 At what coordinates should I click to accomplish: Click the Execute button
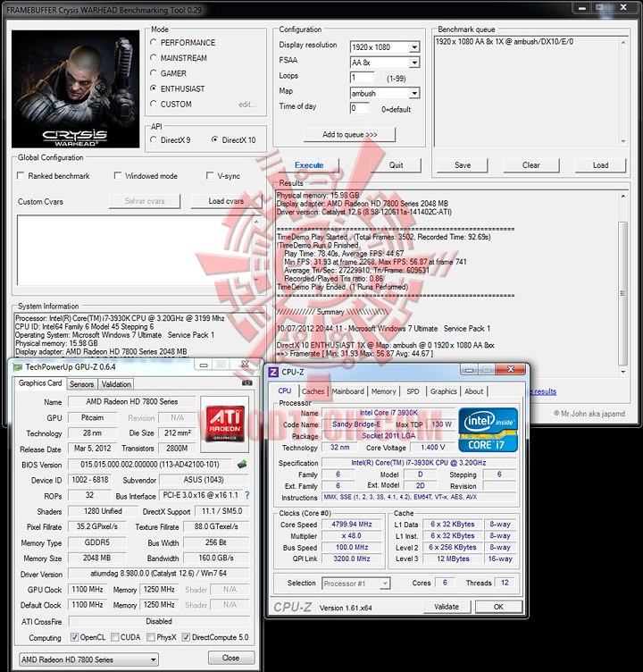309,165
